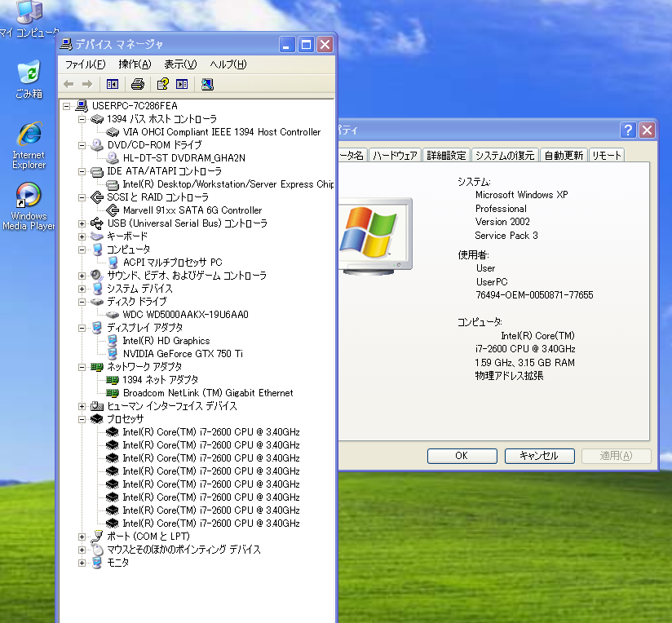Select VIA OHCI Compliant IEEE 1394 Host Controller
The height and width of the screenshot is (623, 672).
[222, 132]
